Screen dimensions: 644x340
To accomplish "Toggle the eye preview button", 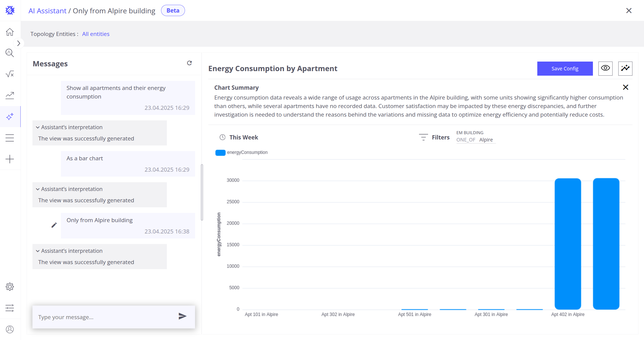I will (x=605, y=68).
